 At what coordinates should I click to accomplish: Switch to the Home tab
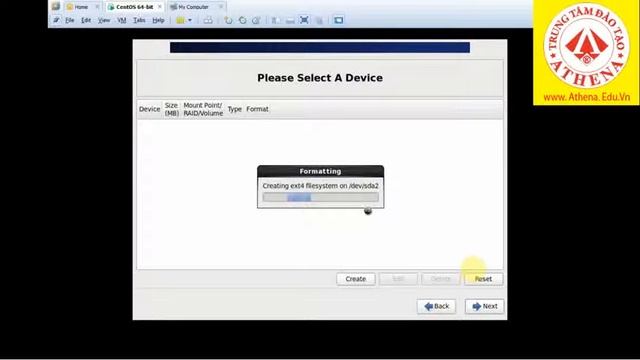tap(81, 7)
